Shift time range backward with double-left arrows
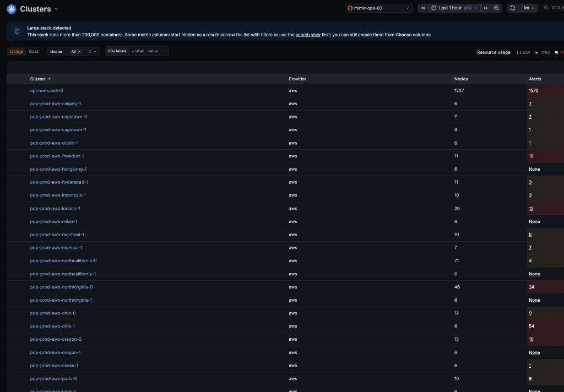Image resolution: width=564 pixels, height=392 pixels. [423, 8]
